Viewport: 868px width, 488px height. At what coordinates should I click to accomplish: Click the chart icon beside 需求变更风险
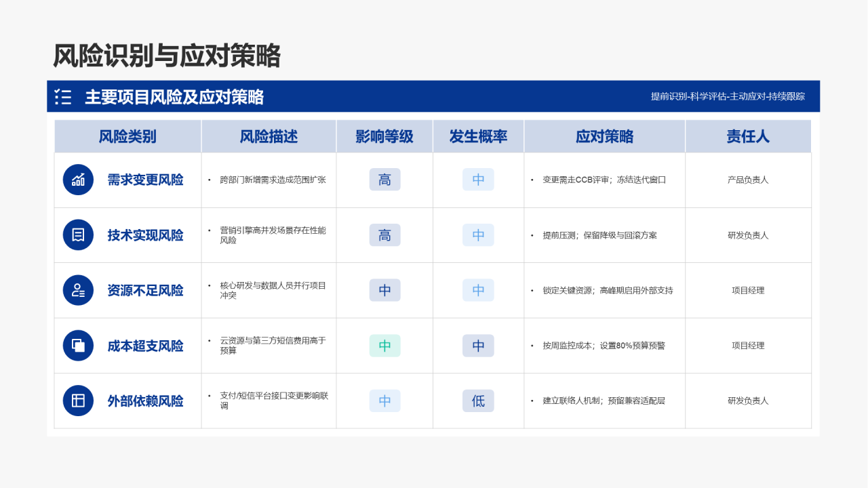click(x=79, y=180)
